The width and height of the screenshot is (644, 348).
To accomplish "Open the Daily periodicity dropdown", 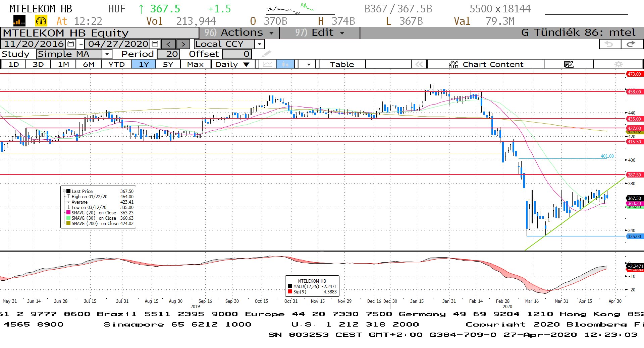I will click(x=233, y=64).
